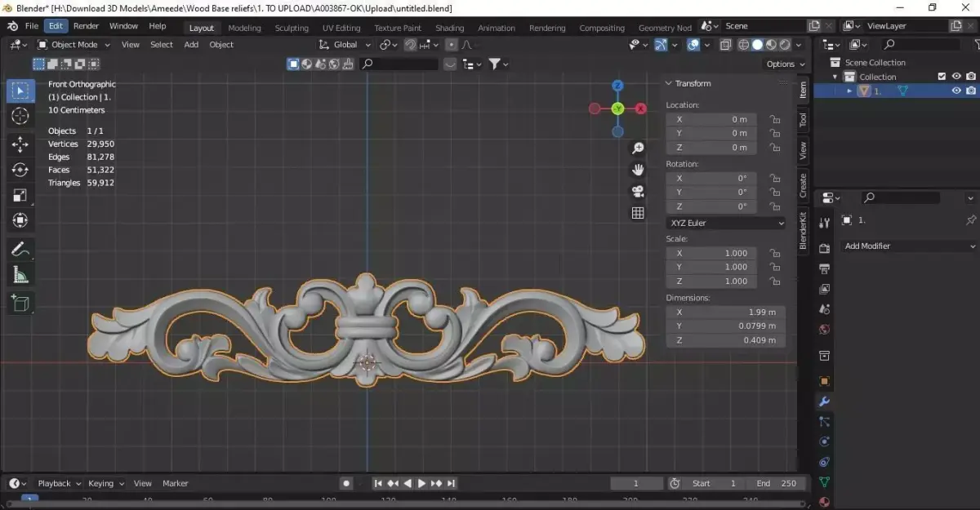Open the BlenderKit sidebar tab
This screenshot has width=980, height=510.
[803, 231]
